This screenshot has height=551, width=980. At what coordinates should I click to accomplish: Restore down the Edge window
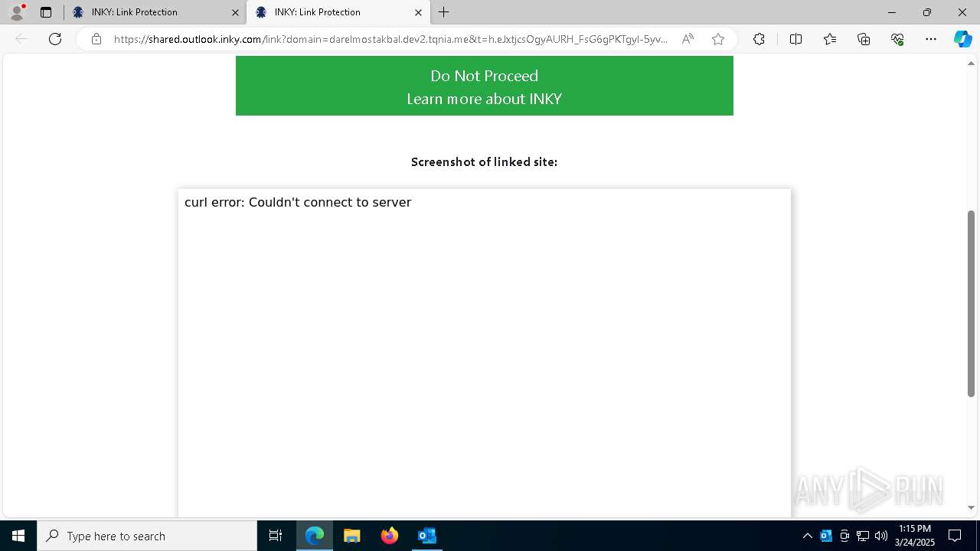click(927, 12)
